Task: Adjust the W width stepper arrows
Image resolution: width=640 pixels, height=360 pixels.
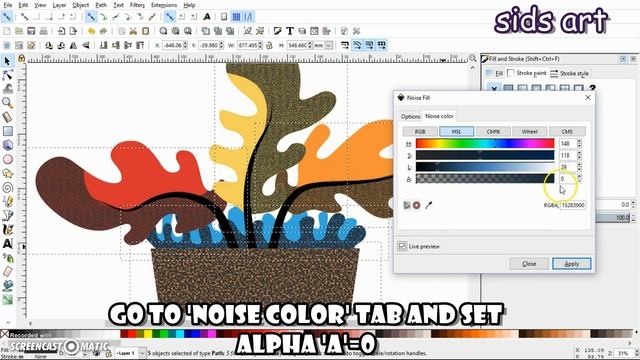Action: tap(260, 45)
